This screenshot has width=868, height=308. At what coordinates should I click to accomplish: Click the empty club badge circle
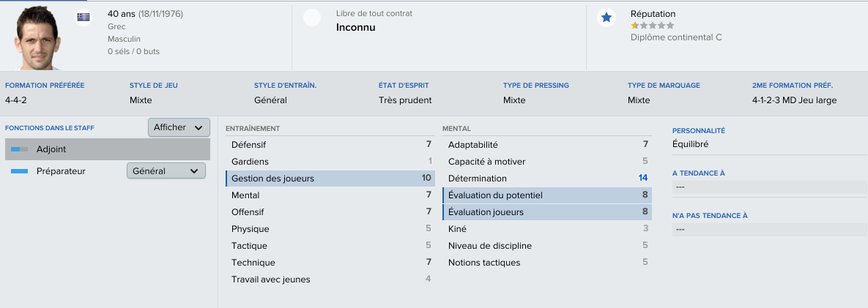pos(312,18)
